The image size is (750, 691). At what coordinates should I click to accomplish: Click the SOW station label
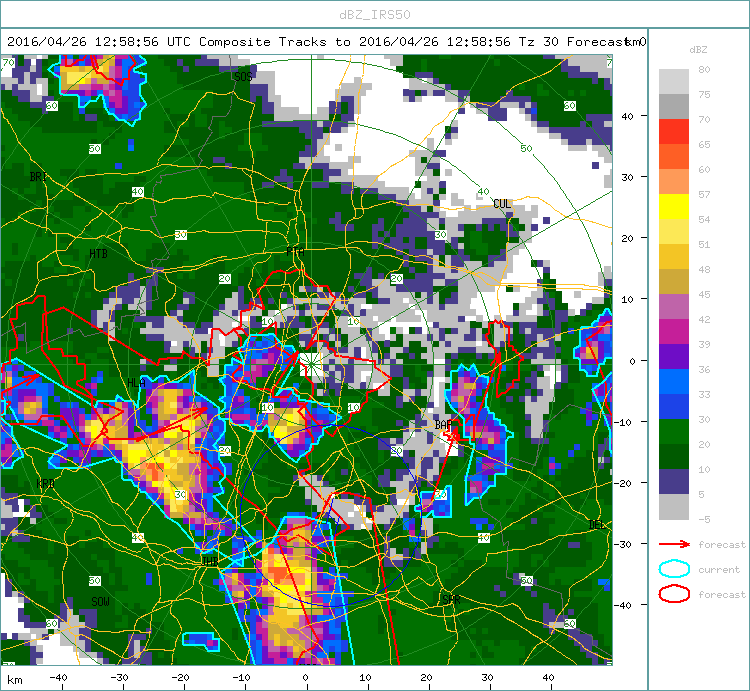coord(100,602)
